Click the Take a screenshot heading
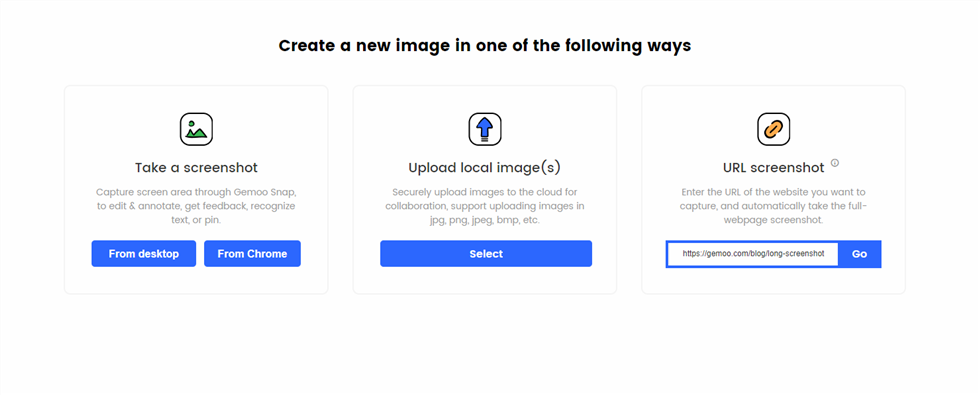 point(196,168)
